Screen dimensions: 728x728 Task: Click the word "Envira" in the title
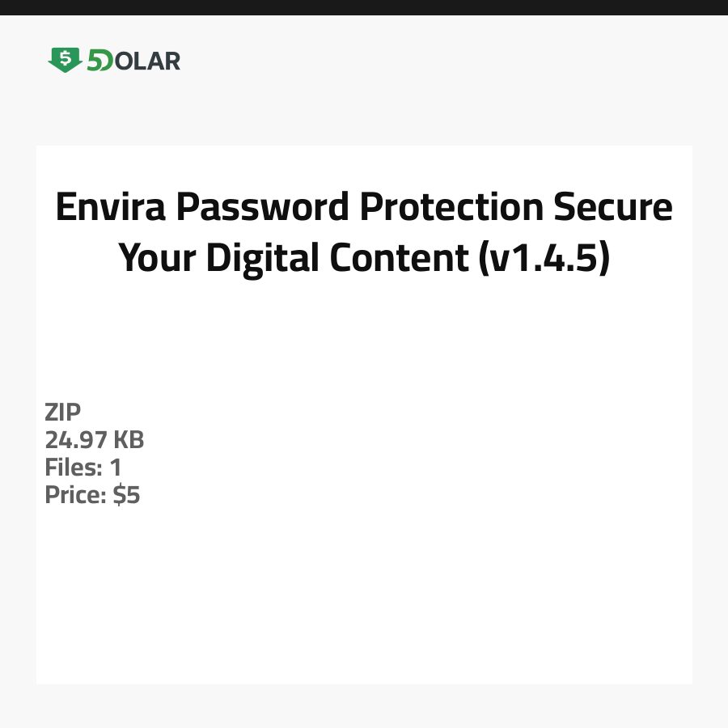coord(111,208)
